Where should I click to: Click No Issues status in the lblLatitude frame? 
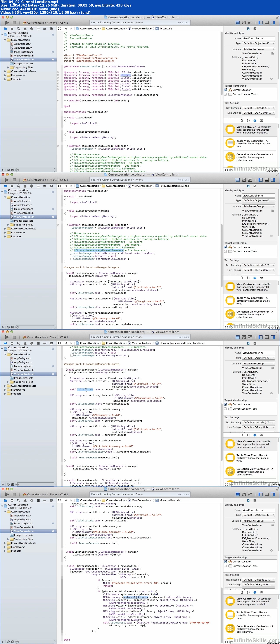pyautogui.click(x=183, y=22)
